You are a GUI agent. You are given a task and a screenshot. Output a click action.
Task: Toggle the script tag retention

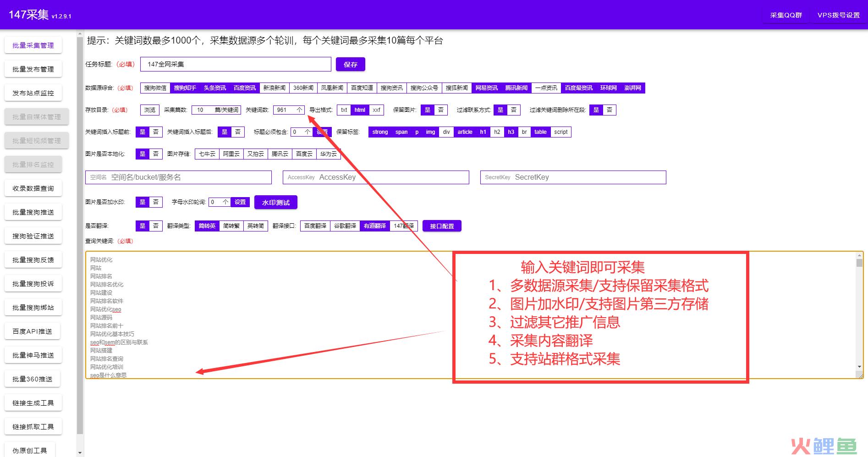pos(560,132)
